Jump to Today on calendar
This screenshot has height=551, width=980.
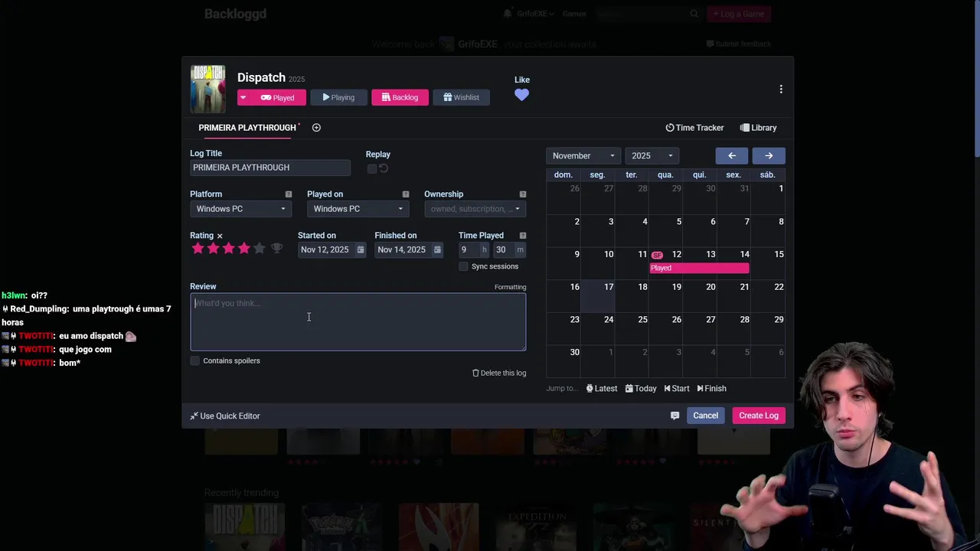pyautogui.click(x=641, y=389)
